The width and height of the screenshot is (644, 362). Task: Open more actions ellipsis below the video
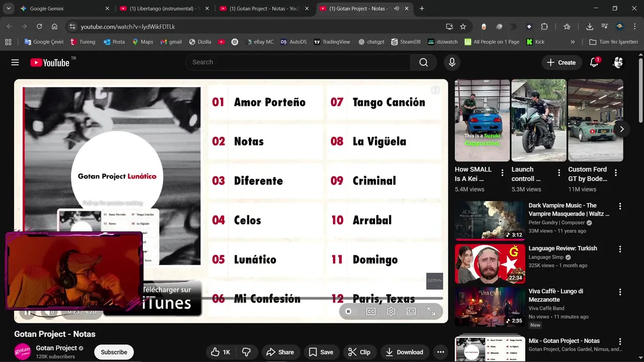[441, 352]
